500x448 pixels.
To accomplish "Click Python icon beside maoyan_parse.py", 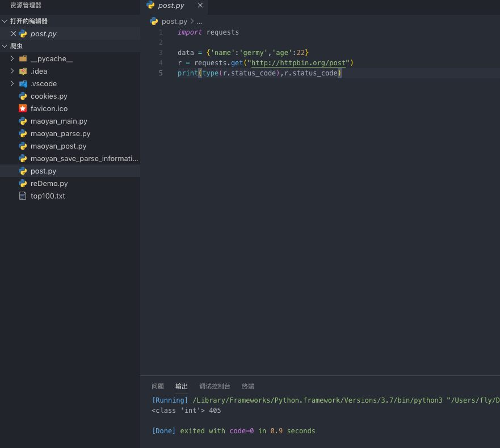I will click(23, 133).
